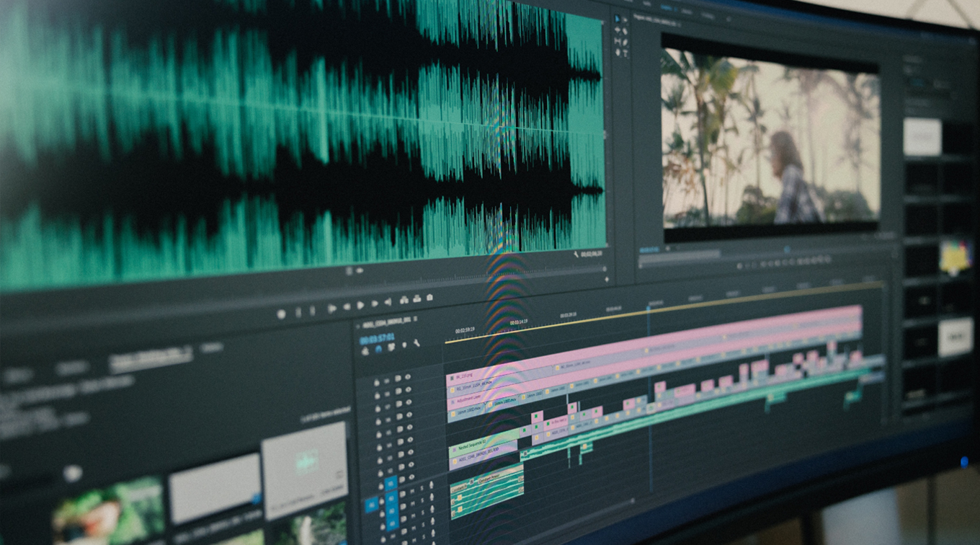The height and width of the screenshot is (545, 980).
Task: Select the active blue workspace tab at top
Action: (667, 7)
